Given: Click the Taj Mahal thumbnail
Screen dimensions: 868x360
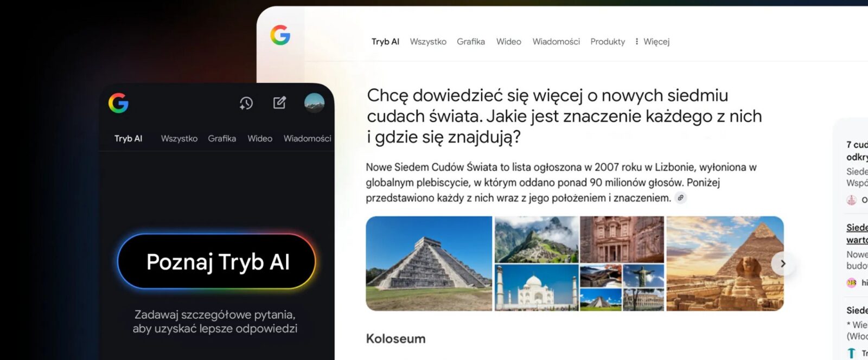Looking at the screenshot, I should tap(536, 287).
